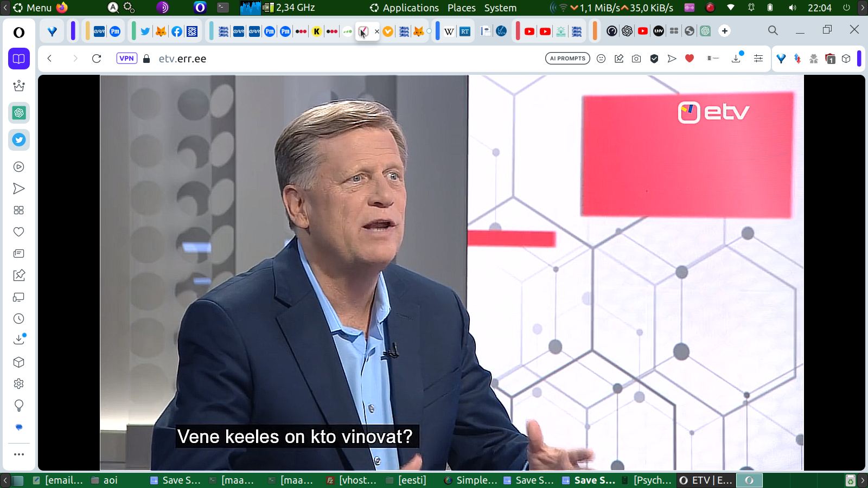
Task: Open the volume control in top panel
Action: (793, 8)
